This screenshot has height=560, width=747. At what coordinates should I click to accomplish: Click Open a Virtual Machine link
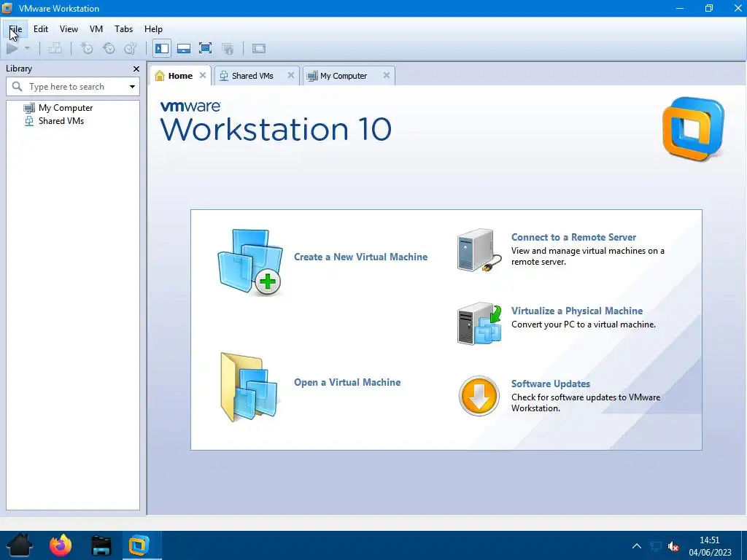coord(347,382)
